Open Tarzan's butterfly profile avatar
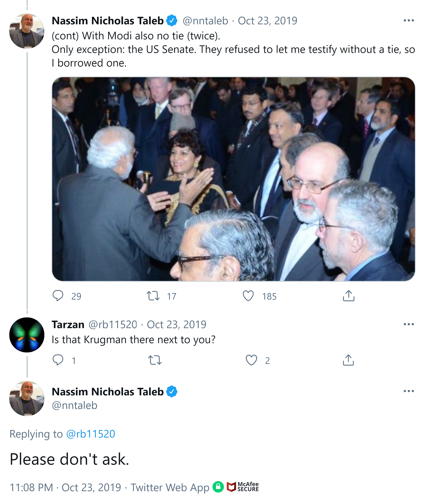 coord(27,335)
